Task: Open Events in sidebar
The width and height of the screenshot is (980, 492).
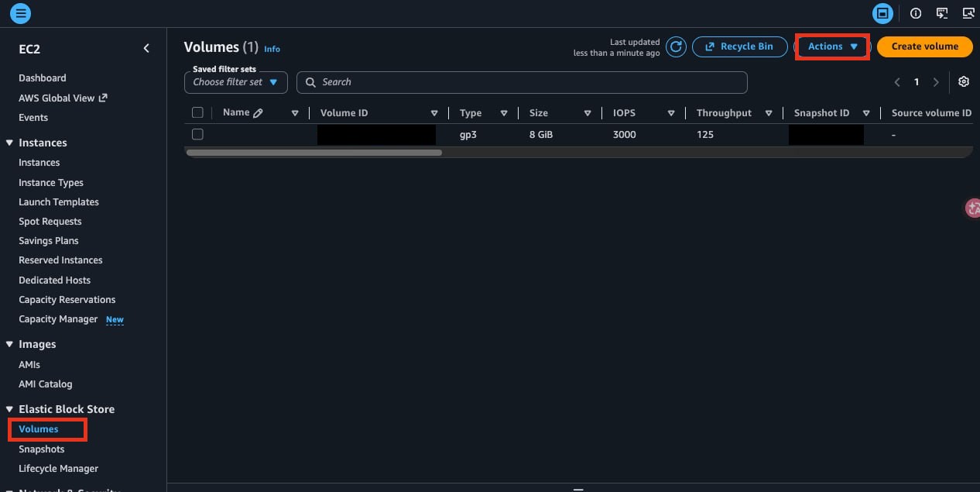Action: coord(33,118)
